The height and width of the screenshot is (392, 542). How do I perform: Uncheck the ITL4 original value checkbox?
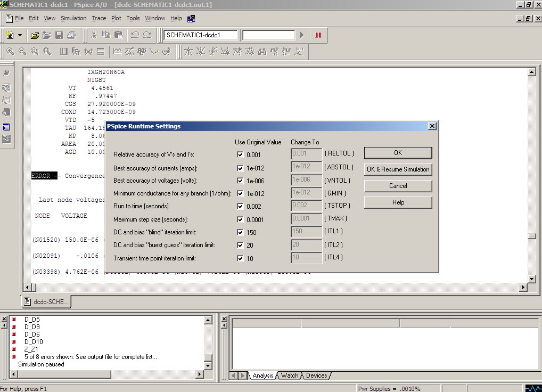240,258
